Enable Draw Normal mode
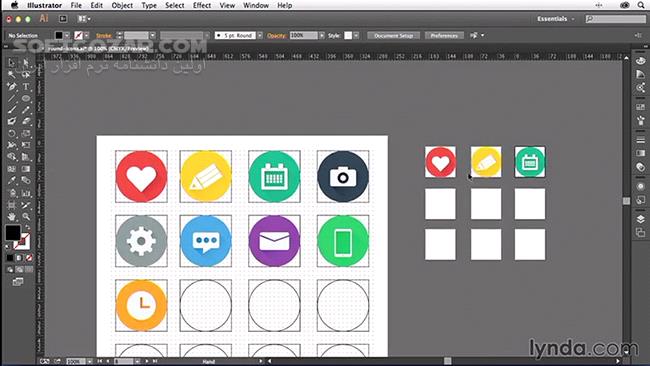Viewport: 650px width, 366px height. click(x=10, y=269)
